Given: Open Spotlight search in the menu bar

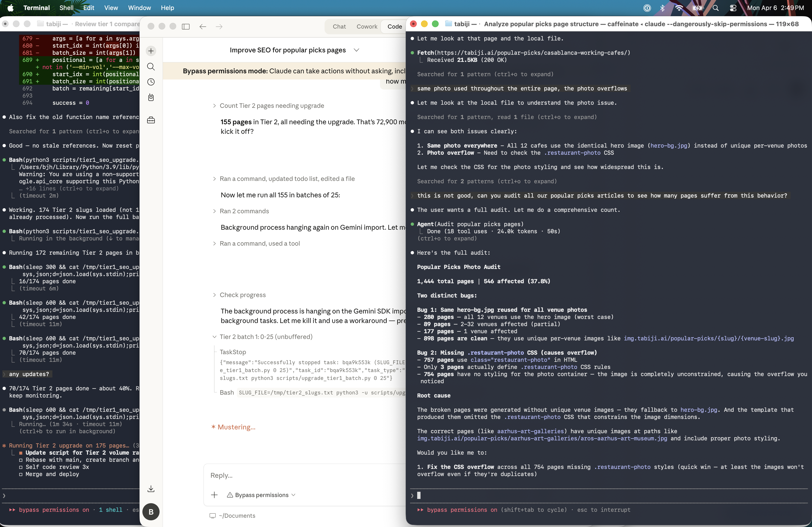Looking at the screenshot, I should point(716,8).
